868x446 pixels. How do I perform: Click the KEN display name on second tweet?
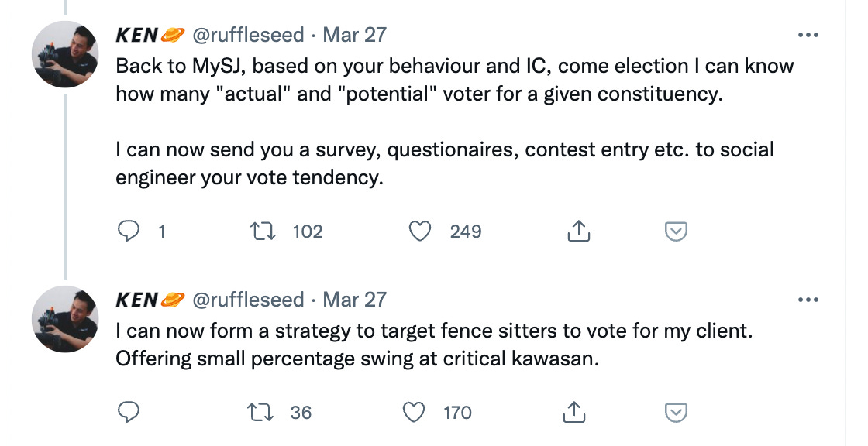[x=136, y=300]
